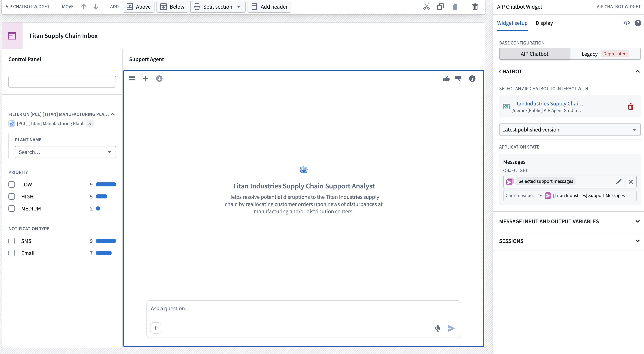The height and width of the screenshot is (354, 644).
Task: Switch to the Display tab
Action: [x=544, y=23]
